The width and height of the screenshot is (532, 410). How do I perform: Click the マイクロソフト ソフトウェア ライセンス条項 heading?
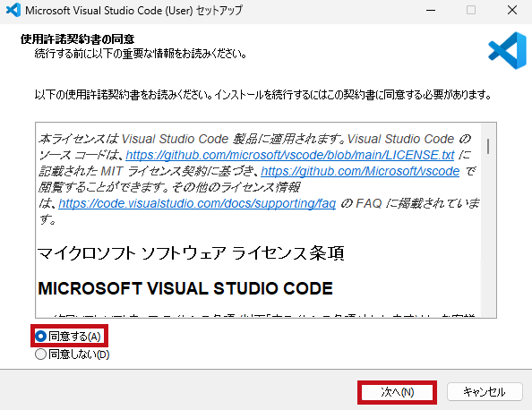(191, 253)
